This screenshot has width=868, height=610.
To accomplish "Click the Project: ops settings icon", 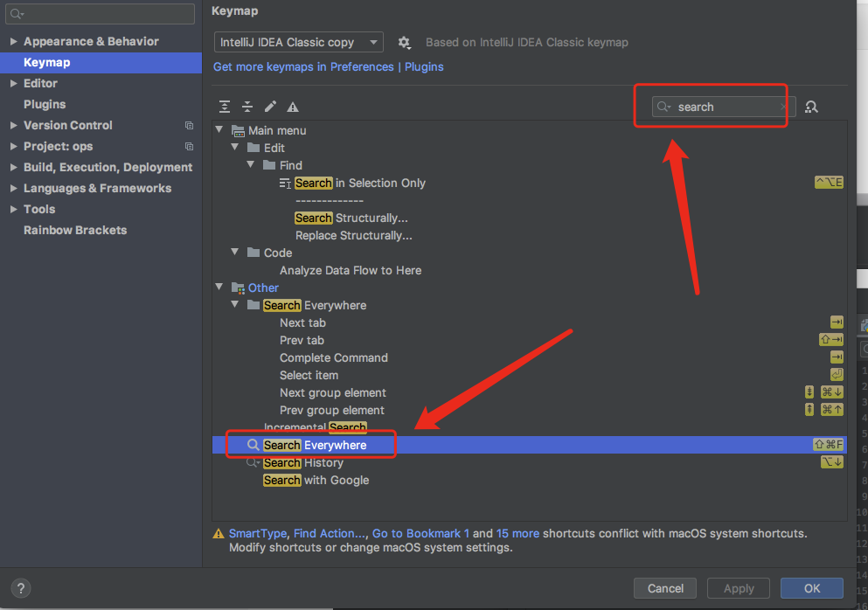I will pos(190,146).
